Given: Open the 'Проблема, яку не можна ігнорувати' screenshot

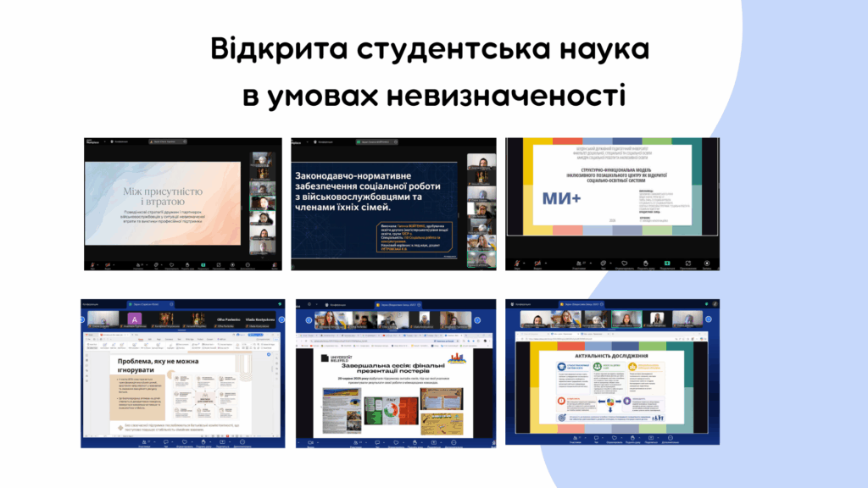Looking at the screenshot, I should coord(183,374).
